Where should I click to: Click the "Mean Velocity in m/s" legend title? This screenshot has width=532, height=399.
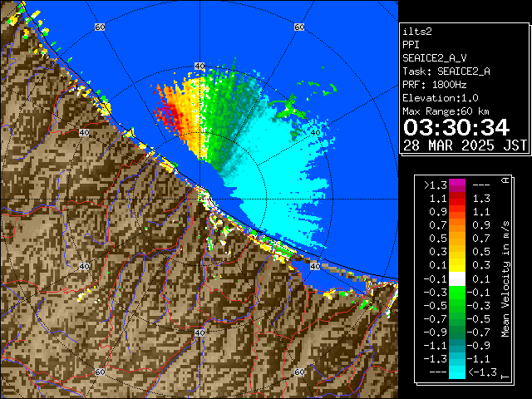[505, 279]
